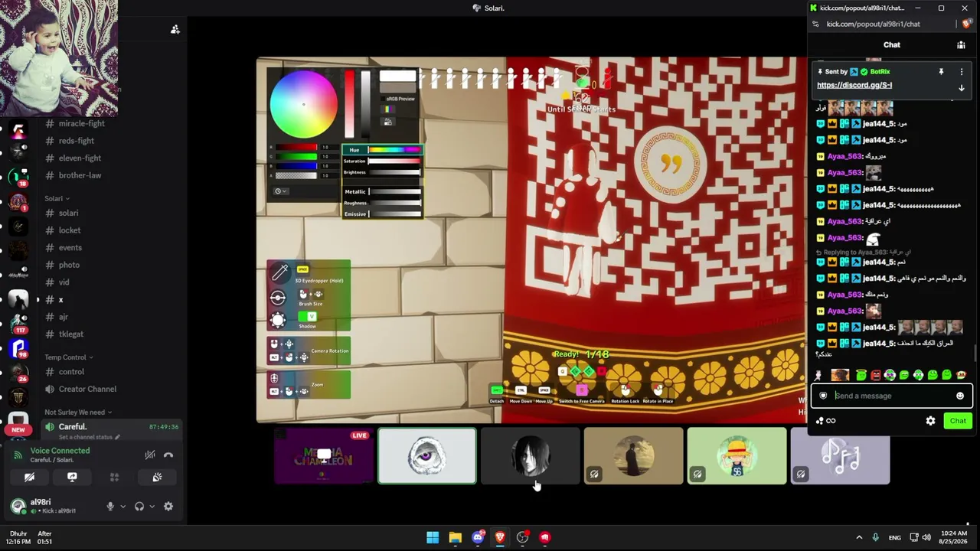Click the browser address bar URL

[873, 24]
